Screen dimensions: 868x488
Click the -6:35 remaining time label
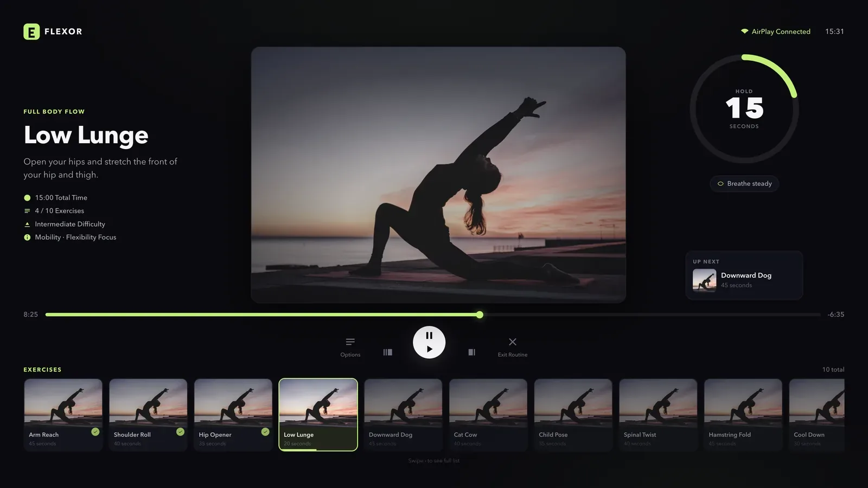point(836,314)
